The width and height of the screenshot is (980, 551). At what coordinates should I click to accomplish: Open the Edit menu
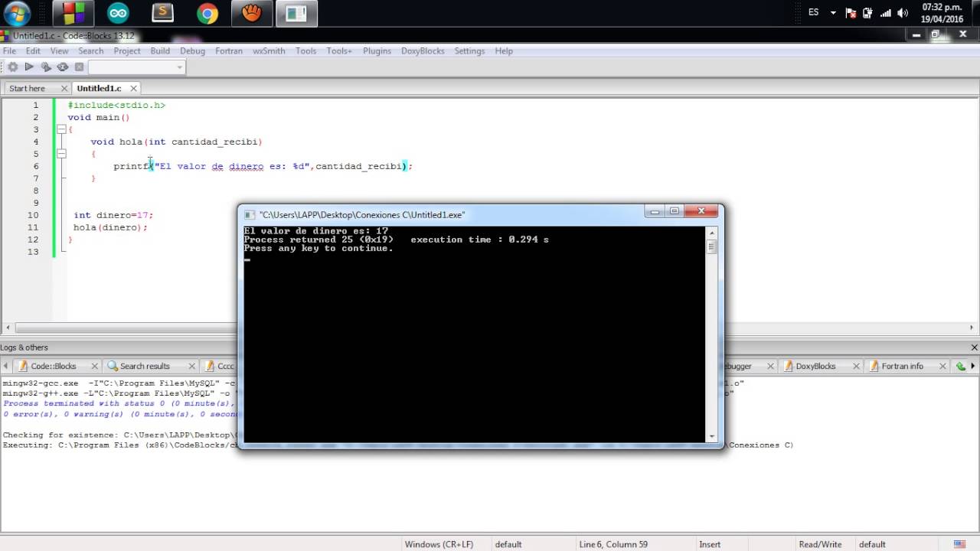click(x=33, y=51)
